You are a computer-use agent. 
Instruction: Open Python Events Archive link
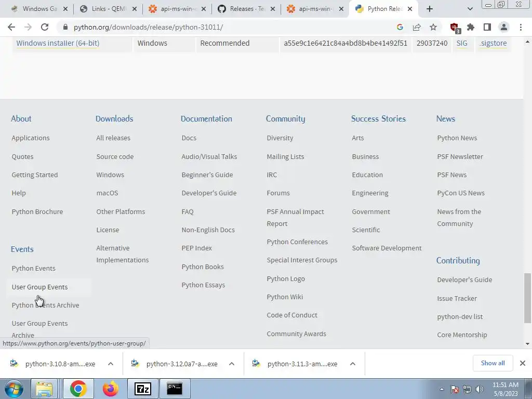pyautogui.click(x=46, y=305)
